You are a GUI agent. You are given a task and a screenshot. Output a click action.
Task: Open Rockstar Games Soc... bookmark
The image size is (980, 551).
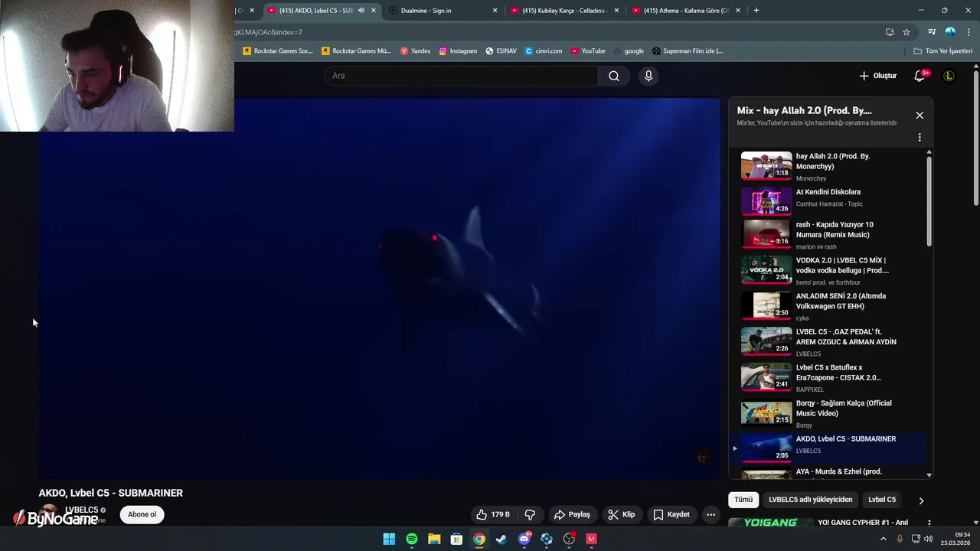click(278, 51)
